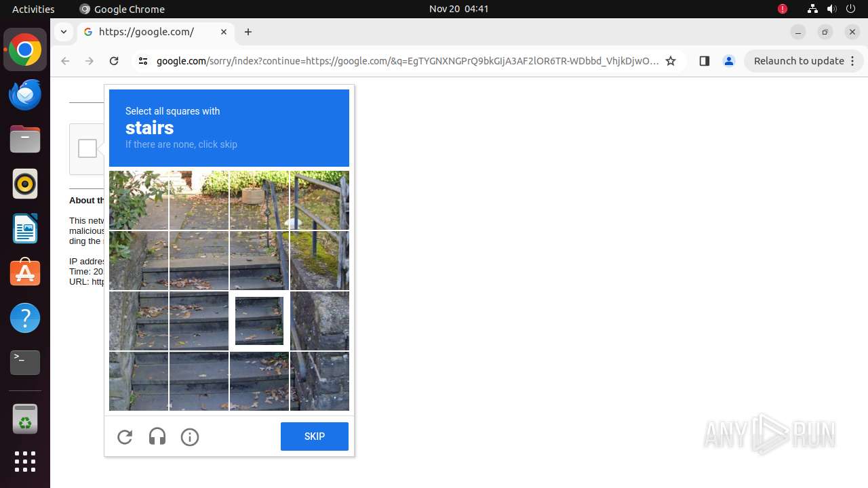Show Applications grid
Screen dimensions: 868x488
click(x=25, y=462)
